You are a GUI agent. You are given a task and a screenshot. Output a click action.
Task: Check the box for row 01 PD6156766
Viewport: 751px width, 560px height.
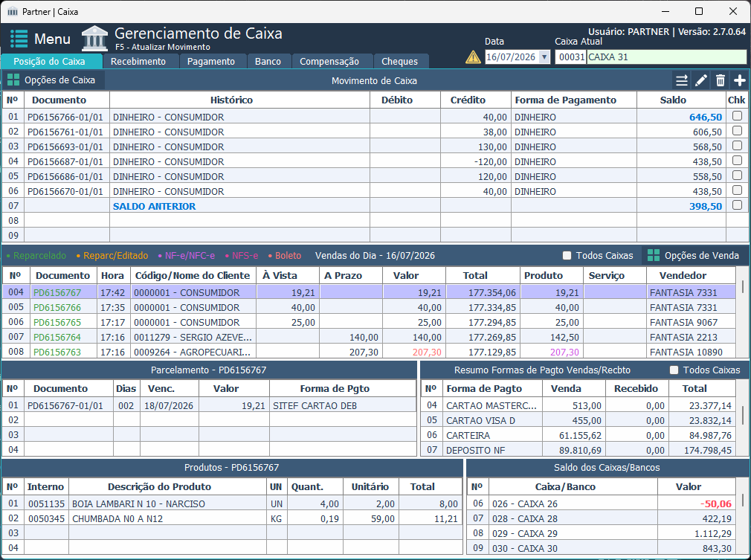(x=737, y=116)
